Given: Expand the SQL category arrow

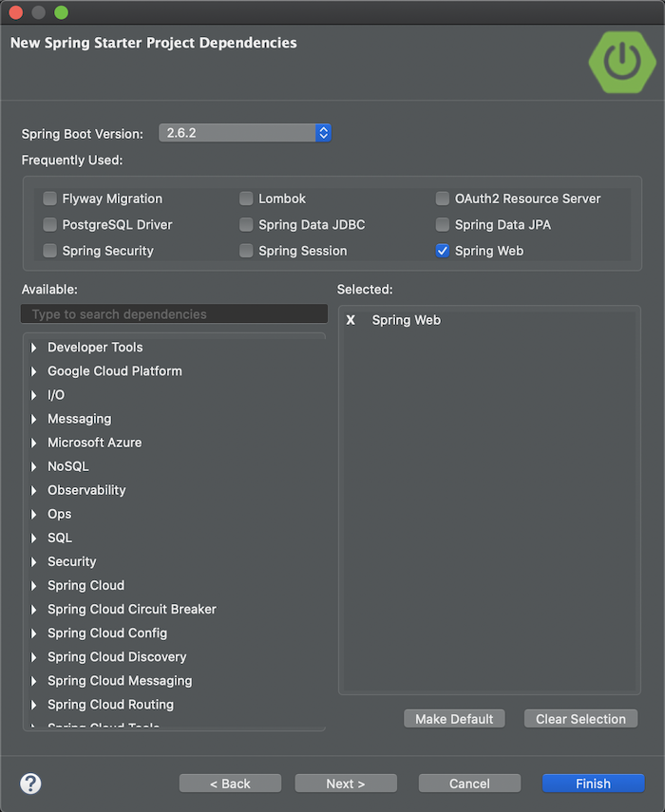Looking at the screenshot, I should point(33,538).
